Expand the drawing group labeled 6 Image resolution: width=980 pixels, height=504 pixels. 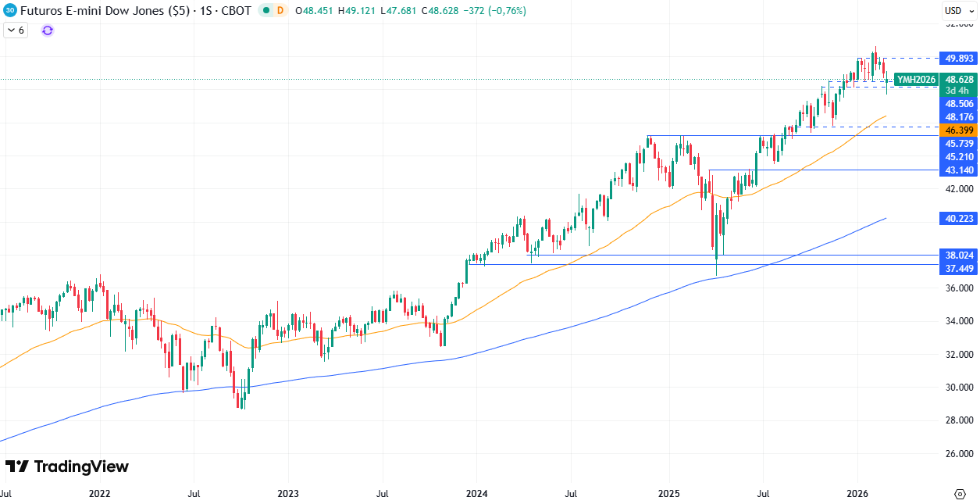click(14, 30)
